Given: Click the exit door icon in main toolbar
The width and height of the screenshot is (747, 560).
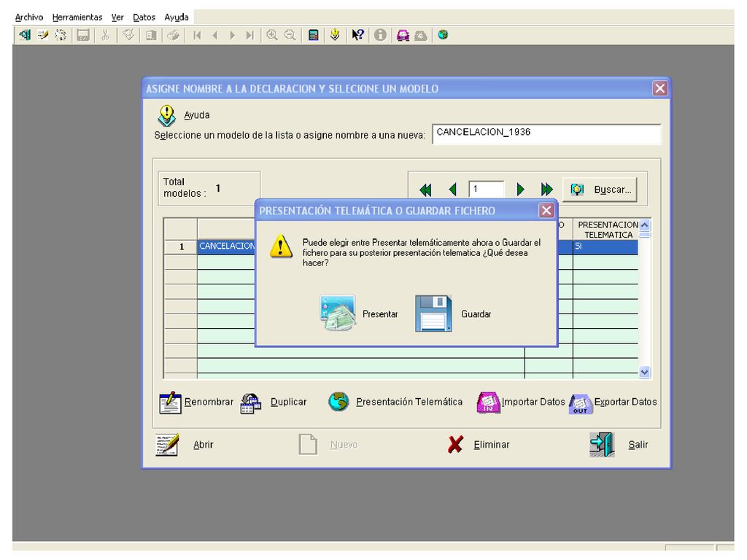Looking at the screenshot, I should tap(25, 35).
